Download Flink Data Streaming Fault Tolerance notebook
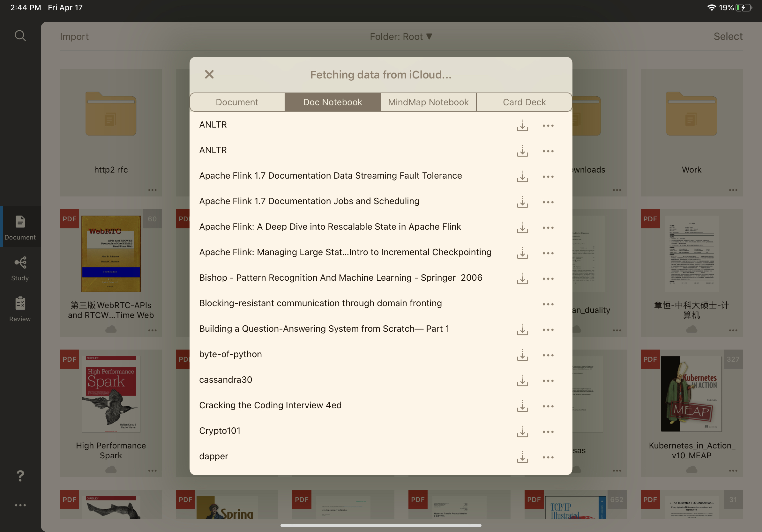Screen dimensions: 762x532 [x=522, y=176]
